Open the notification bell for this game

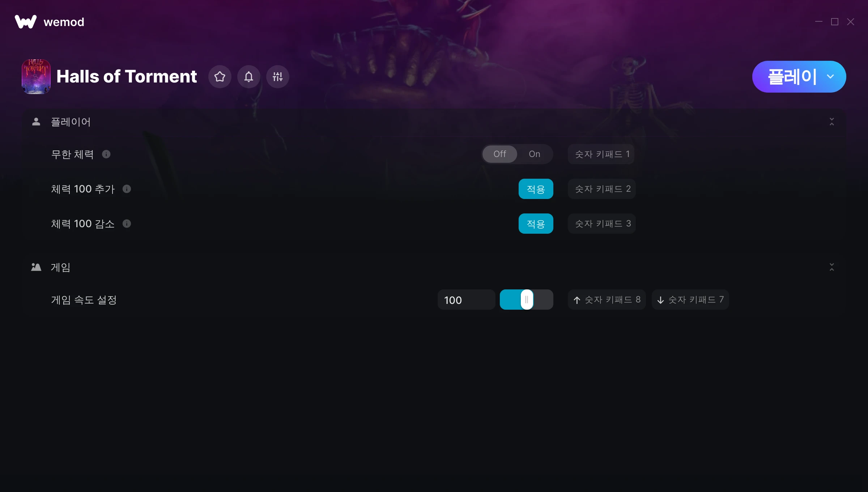(248, 76)
